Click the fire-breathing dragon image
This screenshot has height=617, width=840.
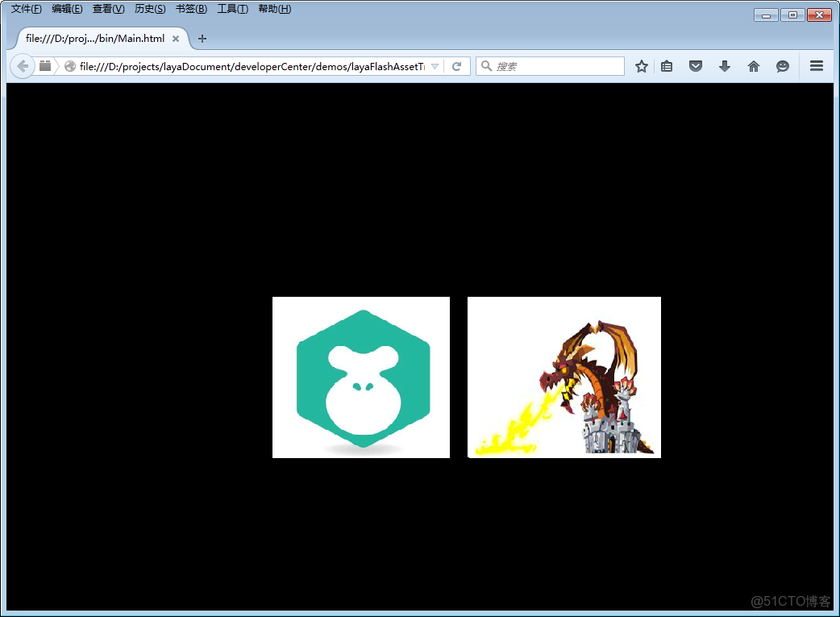[564, 377]
